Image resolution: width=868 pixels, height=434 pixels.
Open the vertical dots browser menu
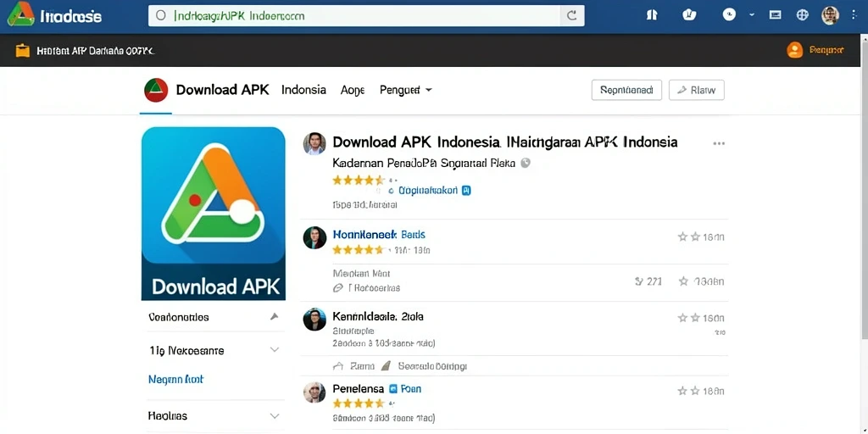click(854, 15)
